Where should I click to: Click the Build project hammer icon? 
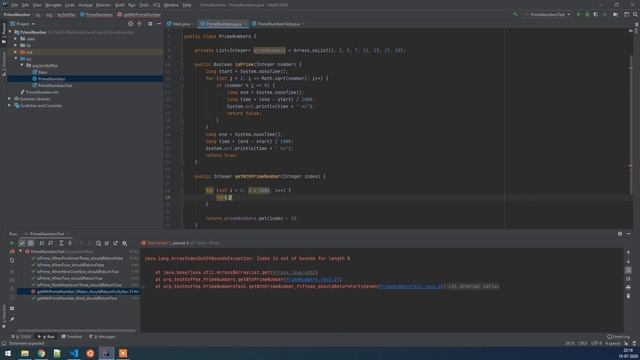[515, 14]
